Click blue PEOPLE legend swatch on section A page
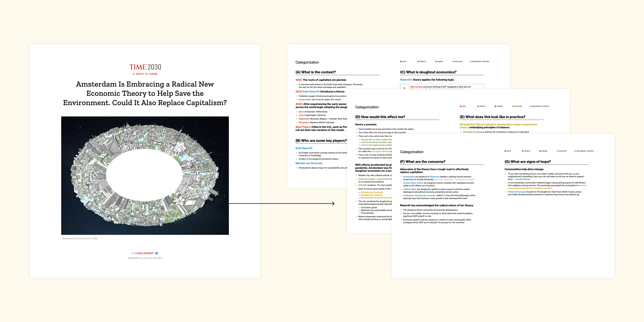Screen dimensions: 644x322 pyautogui.click(x=418, y=61)
